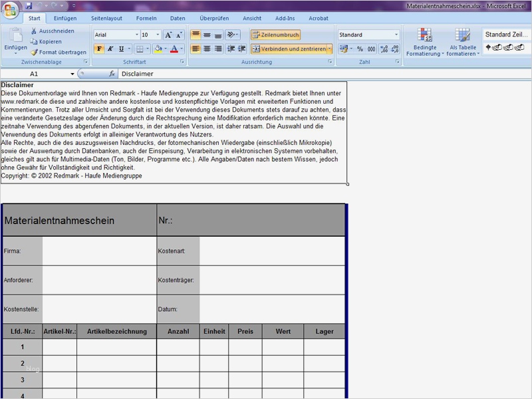The height and width of the screenshot is (399, 532).
Task: Open the font size 10 dropdown
Action: coord(158,35)
